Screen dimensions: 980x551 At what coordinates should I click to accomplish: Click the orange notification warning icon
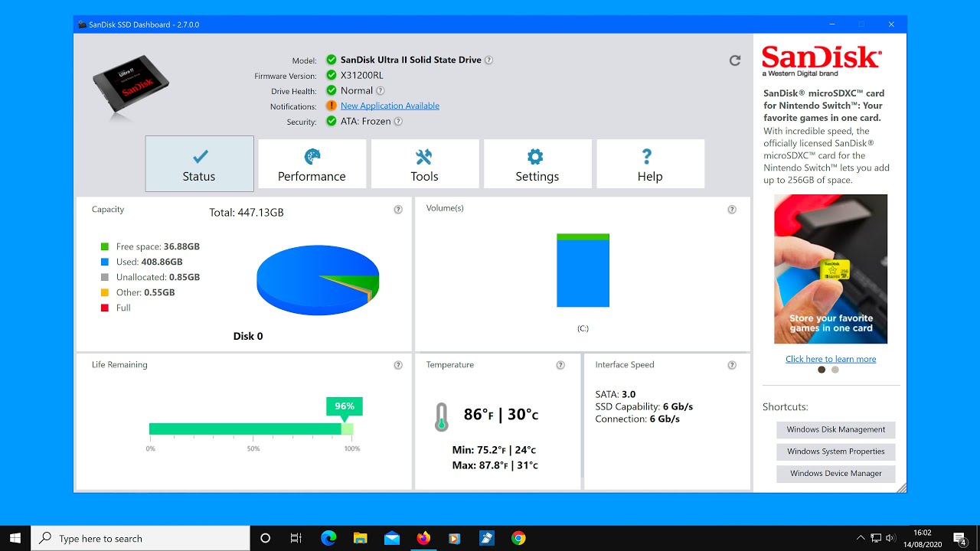331,106
